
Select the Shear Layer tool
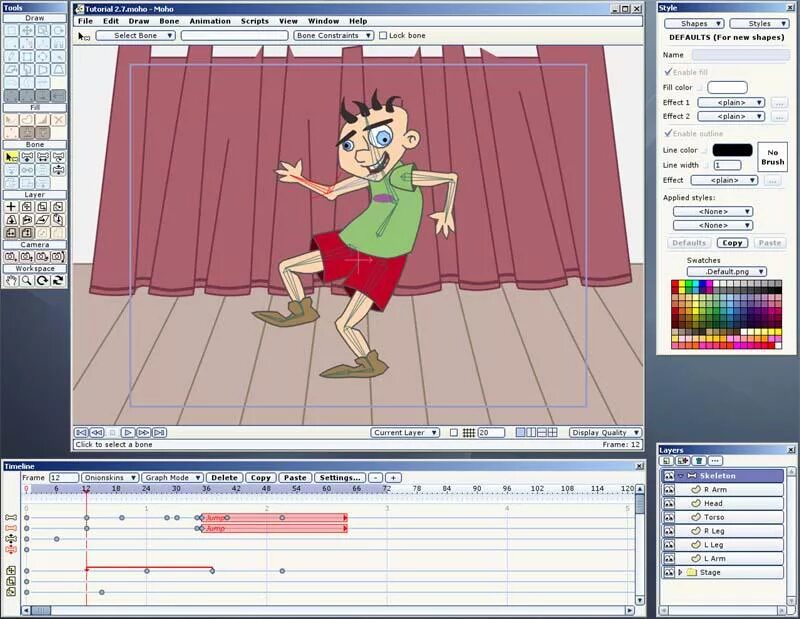(x=43, y=220)
